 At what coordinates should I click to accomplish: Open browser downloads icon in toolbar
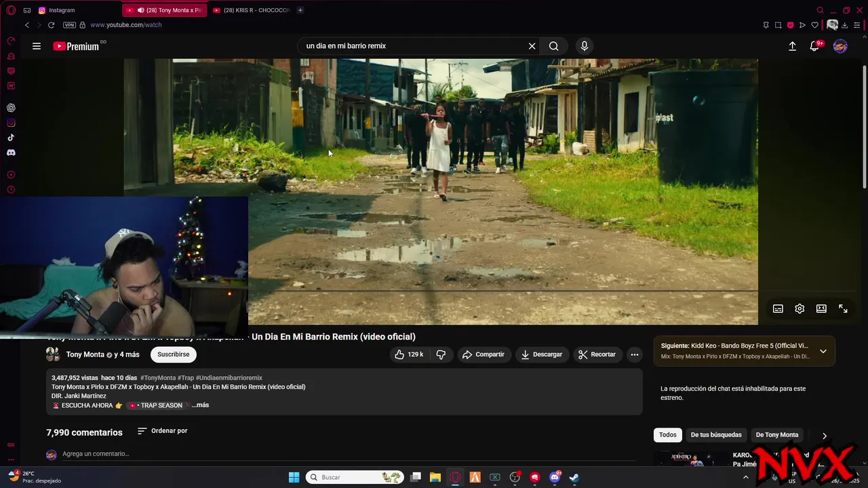click(x=844, y=25)
